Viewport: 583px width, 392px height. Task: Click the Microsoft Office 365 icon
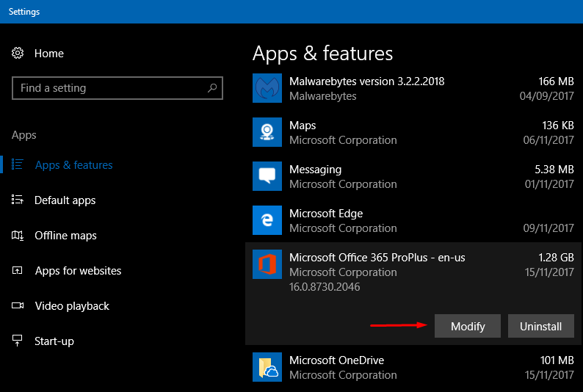(x=267, y=264)
